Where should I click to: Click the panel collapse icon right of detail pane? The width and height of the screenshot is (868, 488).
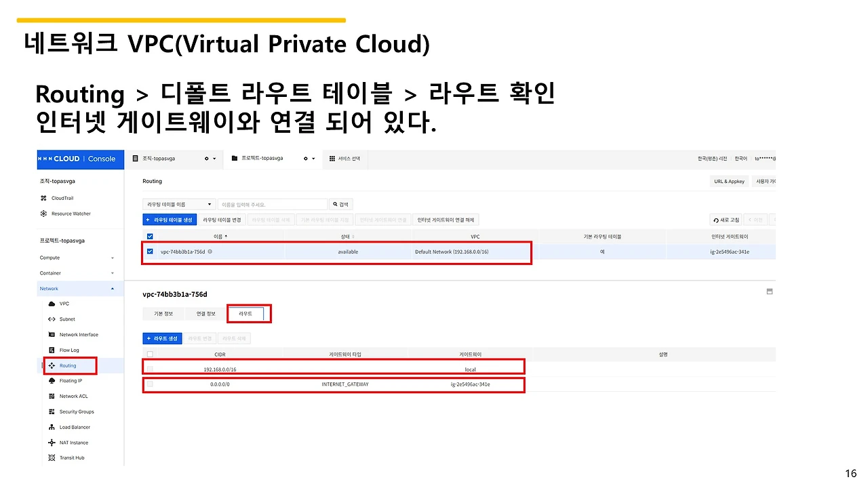point(770,291)
